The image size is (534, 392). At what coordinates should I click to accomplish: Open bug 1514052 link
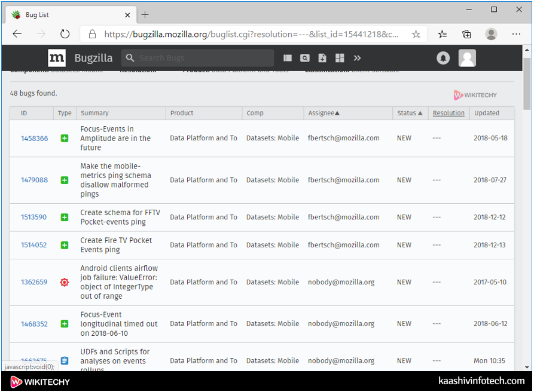(x=34, y=245)
